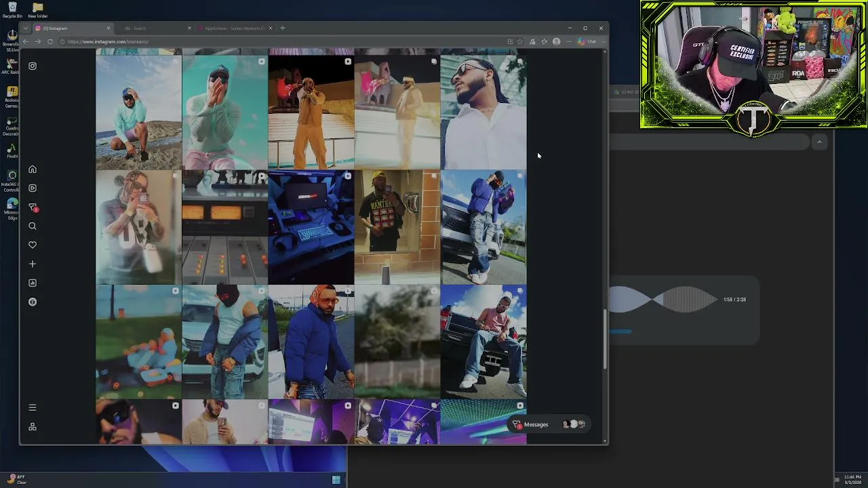Open post of man crouching on beach
Image resolution: width=868 pixels, height=488 pixels.
click(x=138, y=113)
